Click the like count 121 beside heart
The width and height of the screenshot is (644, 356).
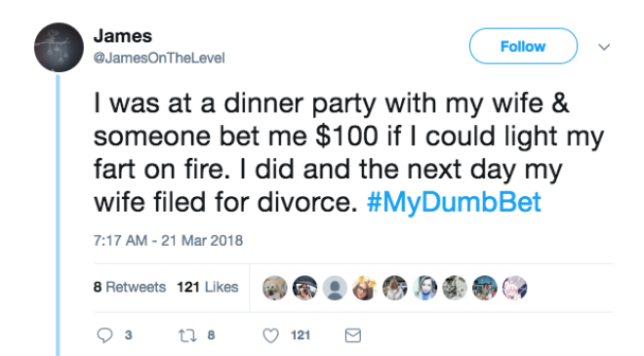coord(301,336)
